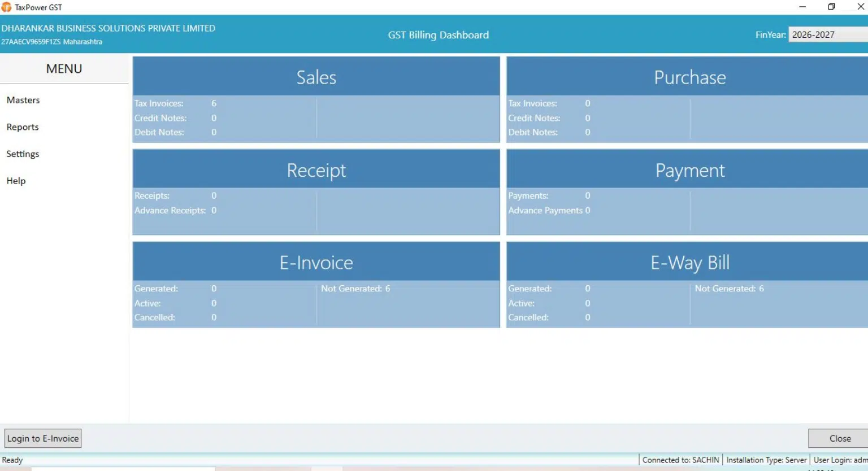Click the Ready status text
This screenshot has height=471, width=868.
(12, 460)
